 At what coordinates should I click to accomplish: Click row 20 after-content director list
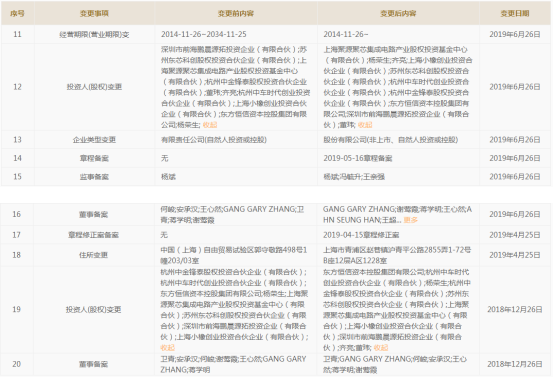395,364
